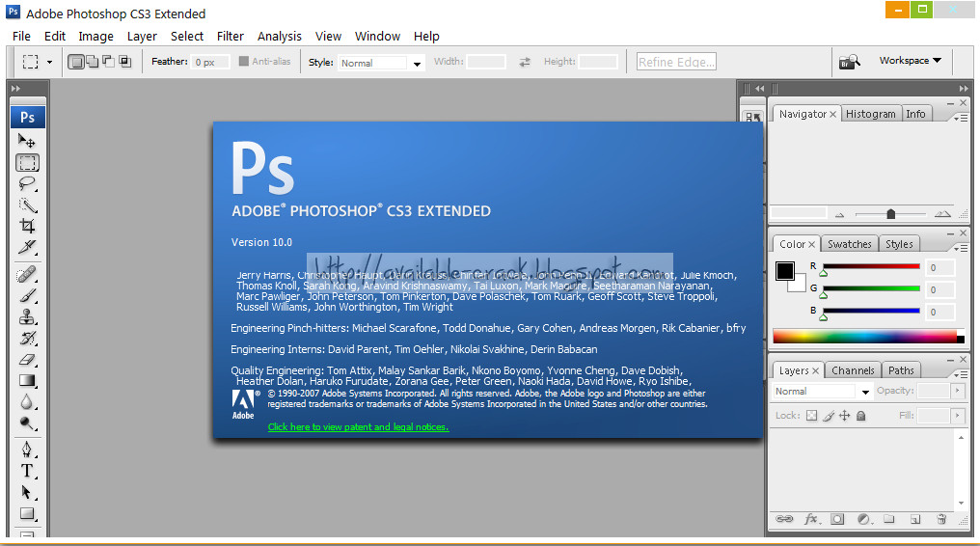
Task: Choose New selection mode button
Action: (76, 62)
